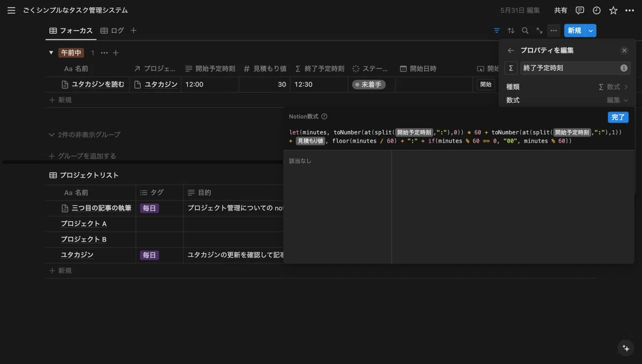Click the 30 estimate cell
This screenshot has height=364, width=642.
[265, 84]
